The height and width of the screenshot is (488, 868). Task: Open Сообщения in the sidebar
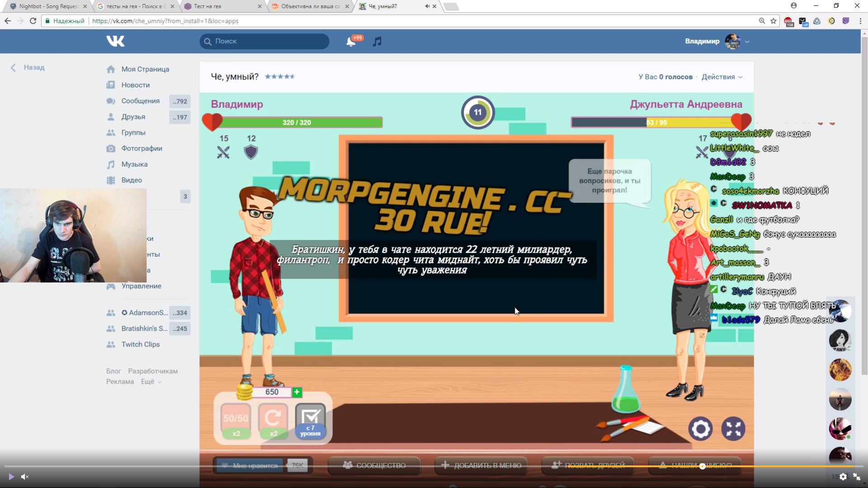click(x=140, y=101)
